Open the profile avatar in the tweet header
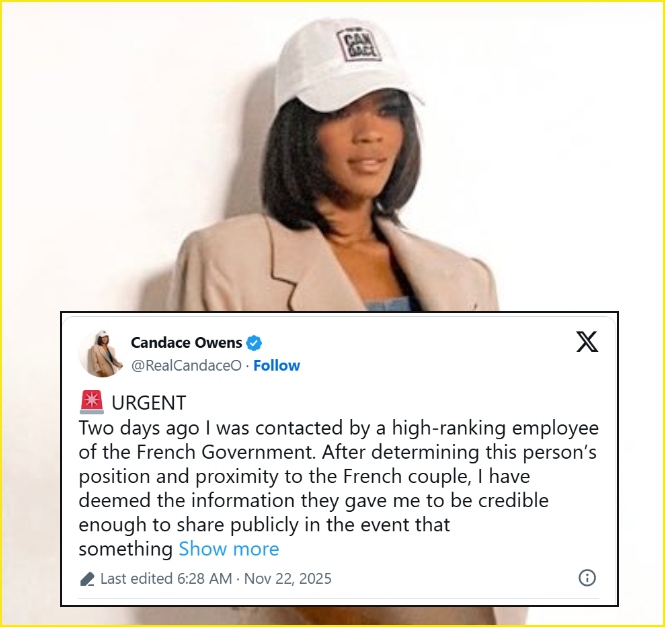This screenshot has height=627, width=665. (101, 354)
